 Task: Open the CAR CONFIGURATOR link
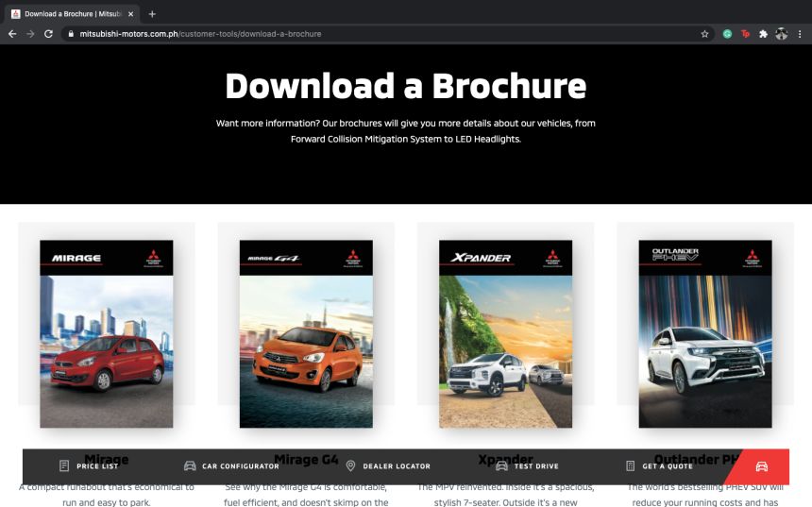(240, 466)
